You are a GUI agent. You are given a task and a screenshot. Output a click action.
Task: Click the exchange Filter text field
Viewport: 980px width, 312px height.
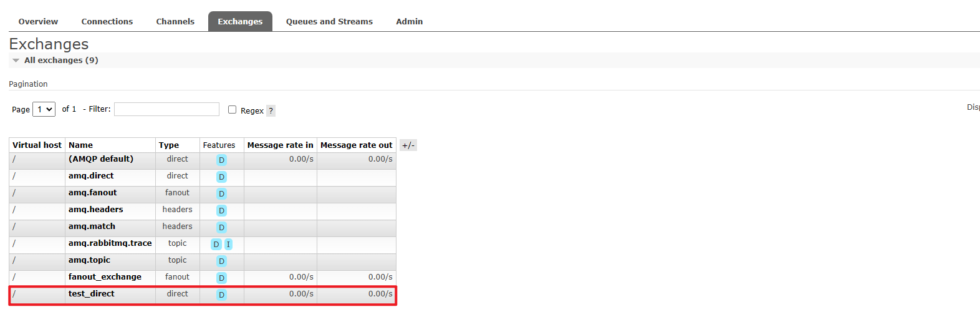166,109
